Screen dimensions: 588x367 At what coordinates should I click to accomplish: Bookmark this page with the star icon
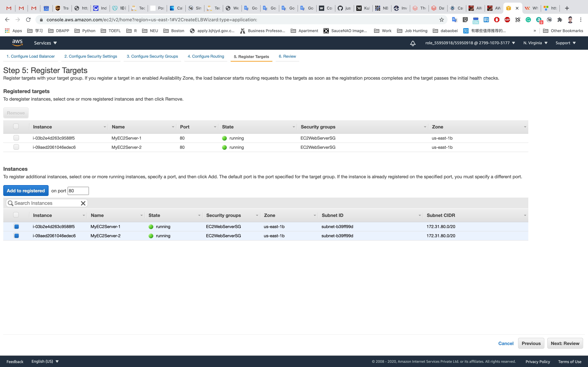point(441,20)
